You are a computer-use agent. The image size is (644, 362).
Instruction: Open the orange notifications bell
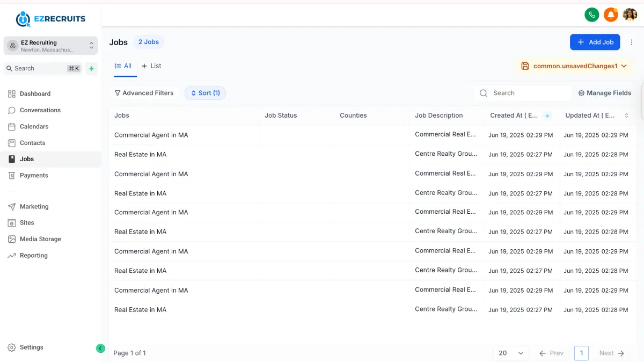[611, 15]
